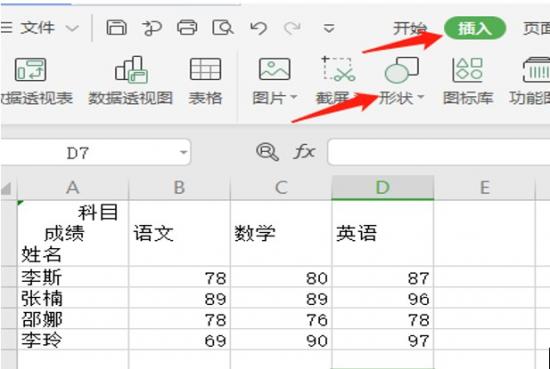Screen dimensions: 550x369
Task: Click the 数学 header cell
Action: 281,233
